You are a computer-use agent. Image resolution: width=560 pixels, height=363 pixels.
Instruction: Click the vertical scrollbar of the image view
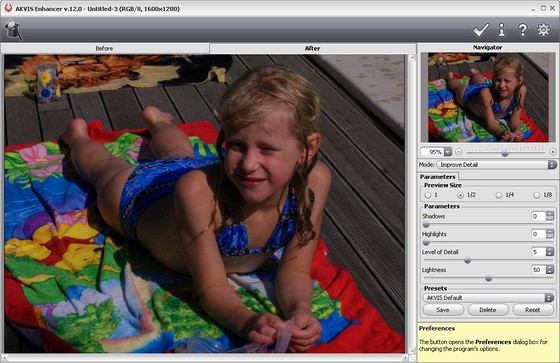point(411,204)
